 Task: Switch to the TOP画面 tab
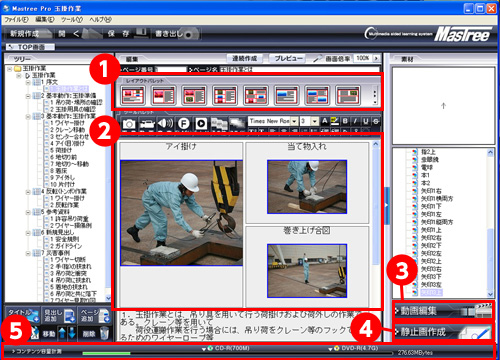(x=31, y=47)
